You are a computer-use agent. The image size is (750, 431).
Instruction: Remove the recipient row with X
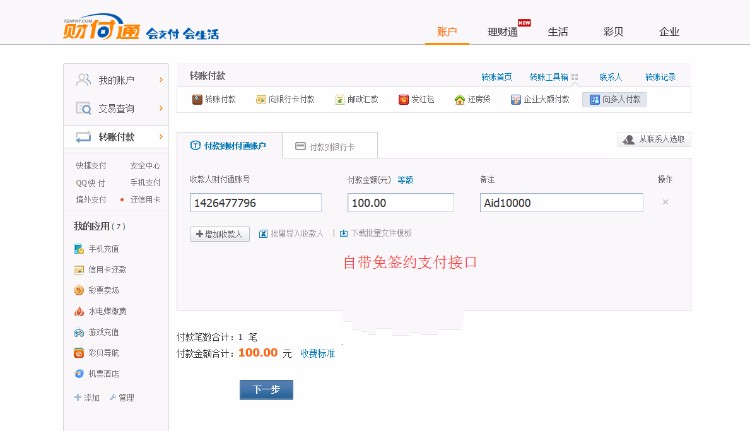click(665, 202)
